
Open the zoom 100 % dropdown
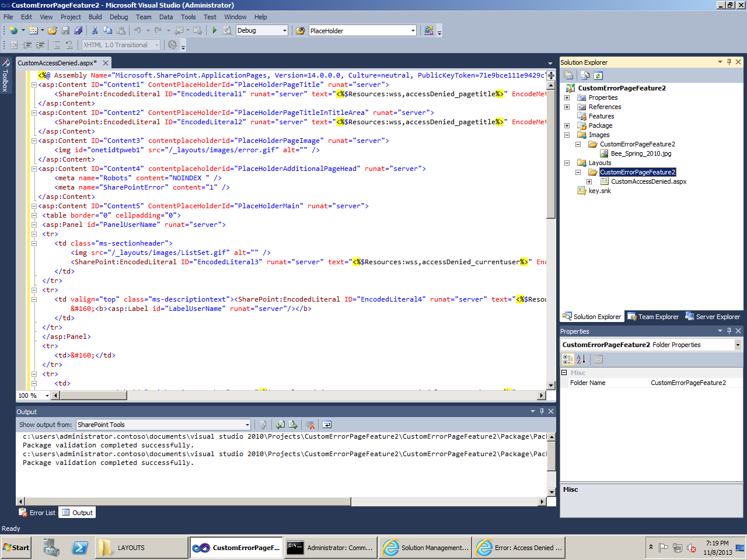(47, 395)
